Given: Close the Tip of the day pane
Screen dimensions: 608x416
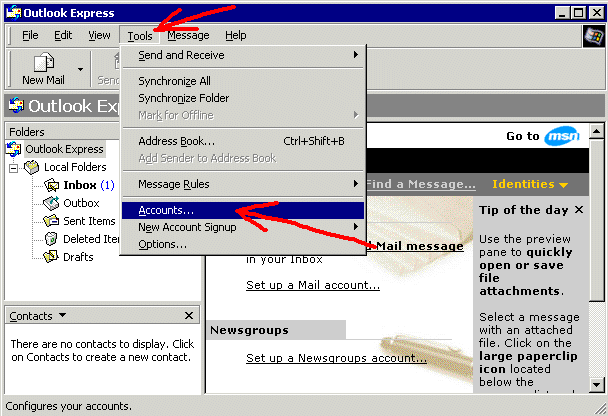Looking at the screenshot, I should coord(579,210).
